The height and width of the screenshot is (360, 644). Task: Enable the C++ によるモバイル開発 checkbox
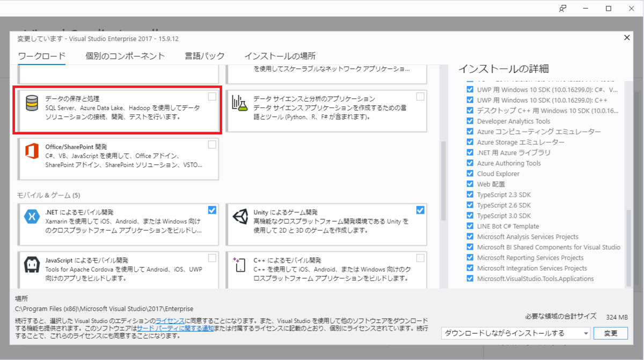click(x=420, y=257)
